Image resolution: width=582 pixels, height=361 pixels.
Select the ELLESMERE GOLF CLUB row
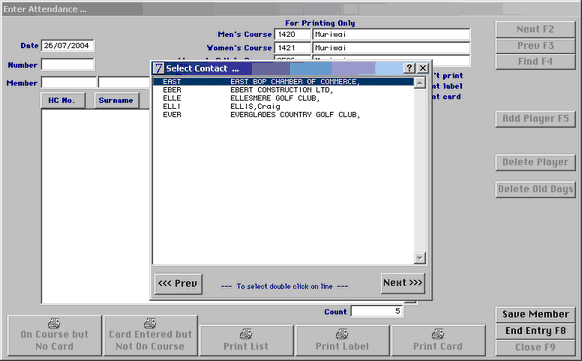[x=284, y=98]
